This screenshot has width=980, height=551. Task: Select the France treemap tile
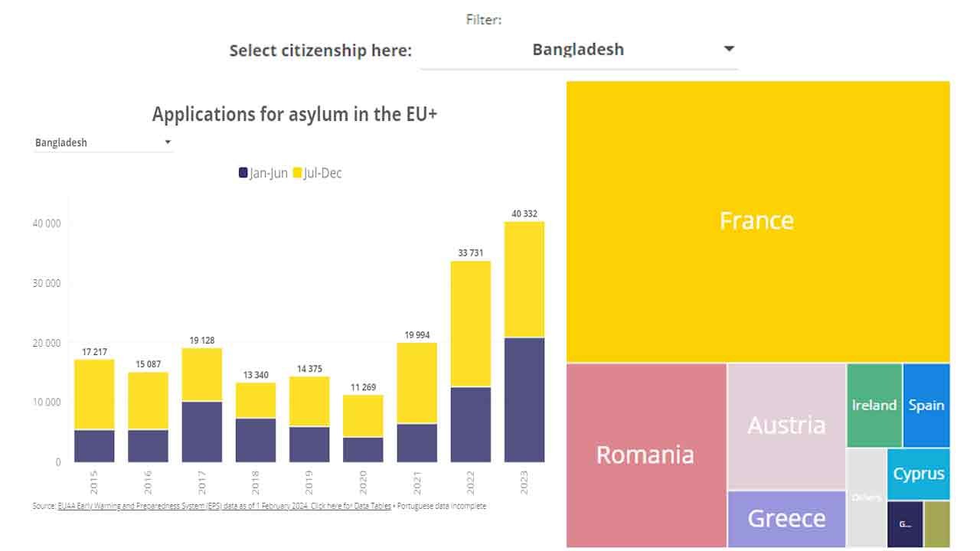click(758, 222)
